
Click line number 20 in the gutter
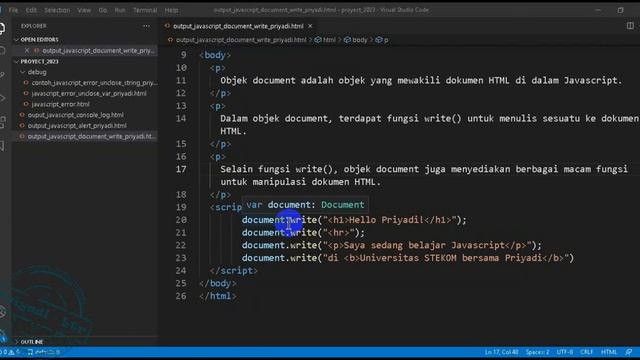(x=181, y=220)
